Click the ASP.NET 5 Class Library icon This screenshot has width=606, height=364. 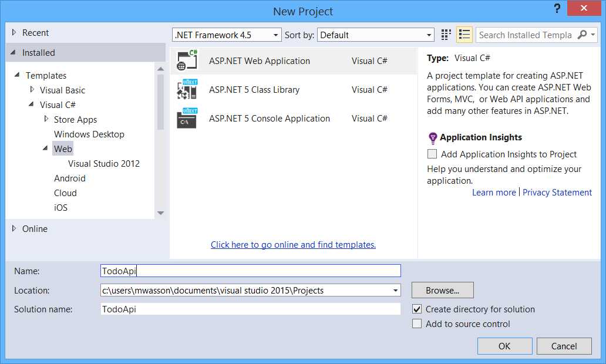point(187,89)
